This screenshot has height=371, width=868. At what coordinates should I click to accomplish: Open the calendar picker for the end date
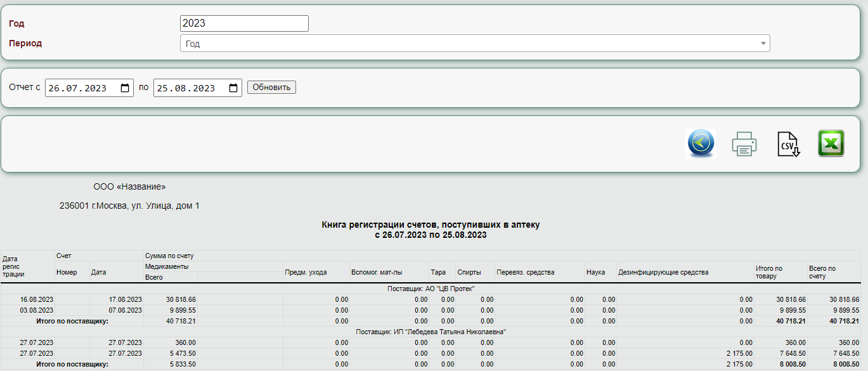(x=233, y=88)
